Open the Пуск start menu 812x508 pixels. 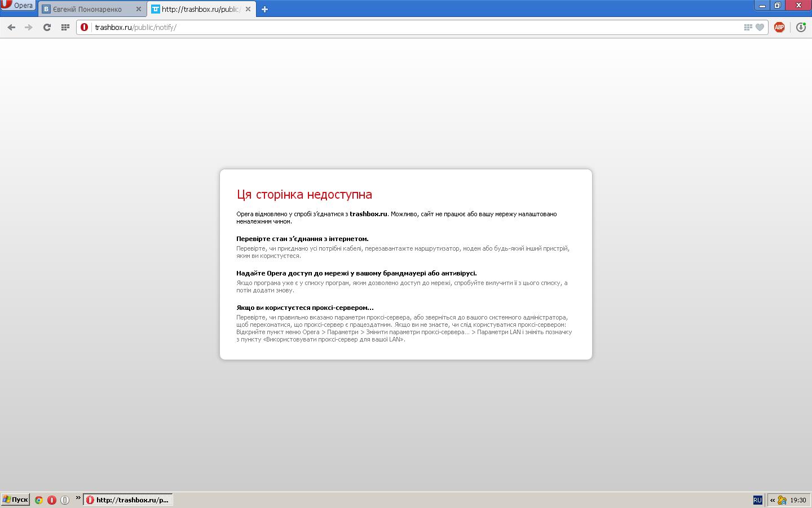point(15,500)
